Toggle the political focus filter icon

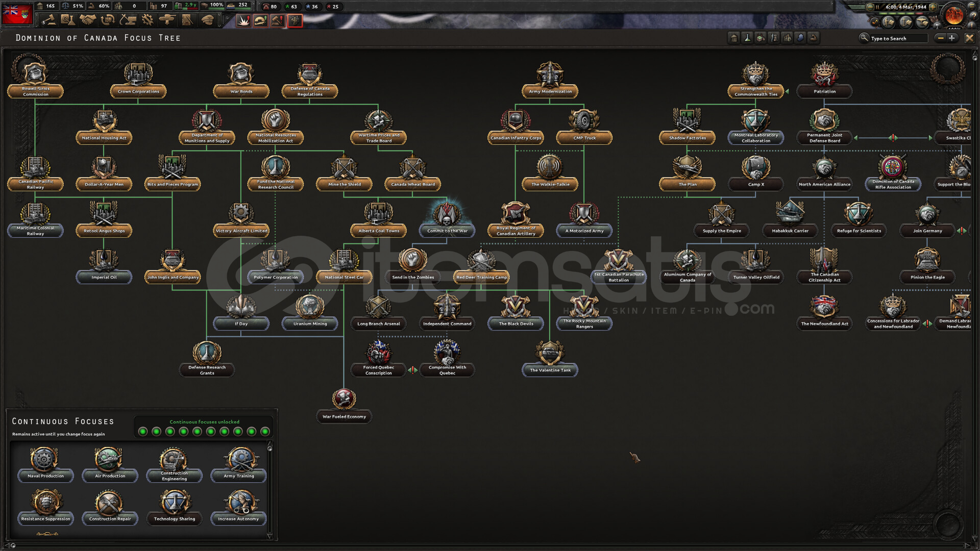pos(734,38)
